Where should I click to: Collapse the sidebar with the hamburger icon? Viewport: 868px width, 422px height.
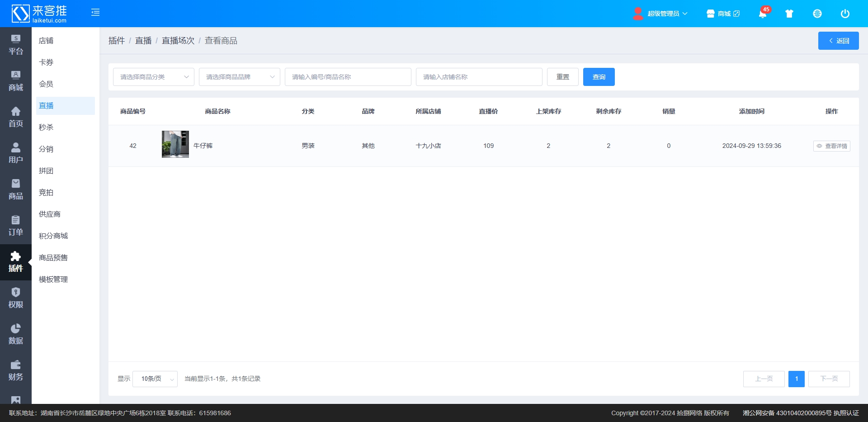pyautogui.click(x=95, y=13)
